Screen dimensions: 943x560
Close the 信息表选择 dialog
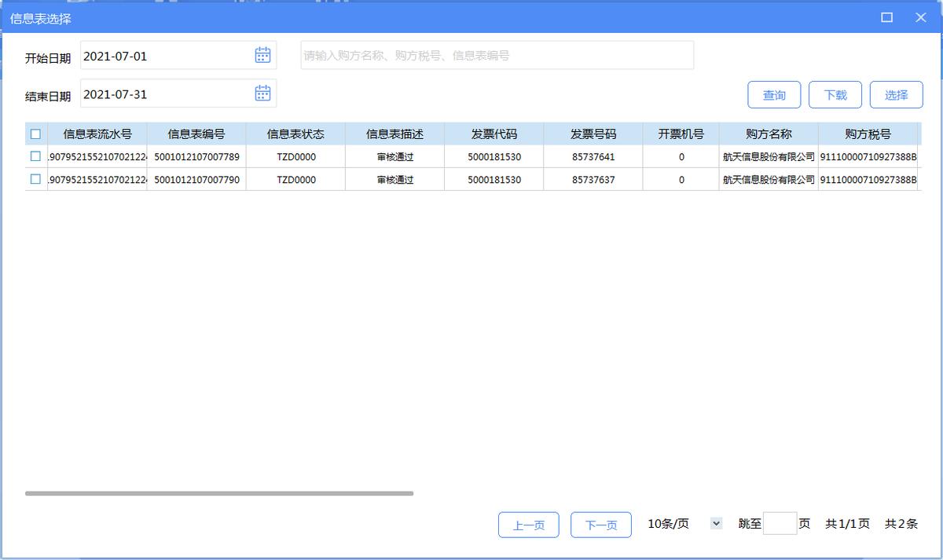[921, 17]
